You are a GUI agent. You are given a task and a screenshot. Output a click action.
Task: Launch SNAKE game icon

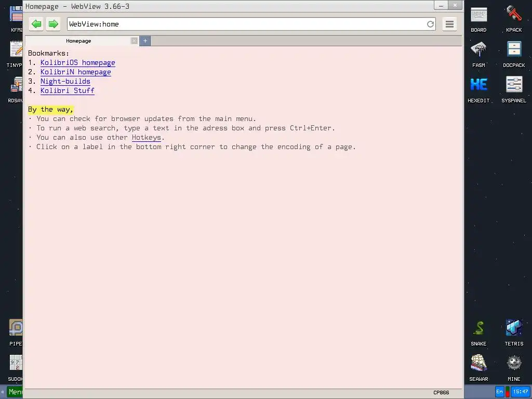click(478, 333)
